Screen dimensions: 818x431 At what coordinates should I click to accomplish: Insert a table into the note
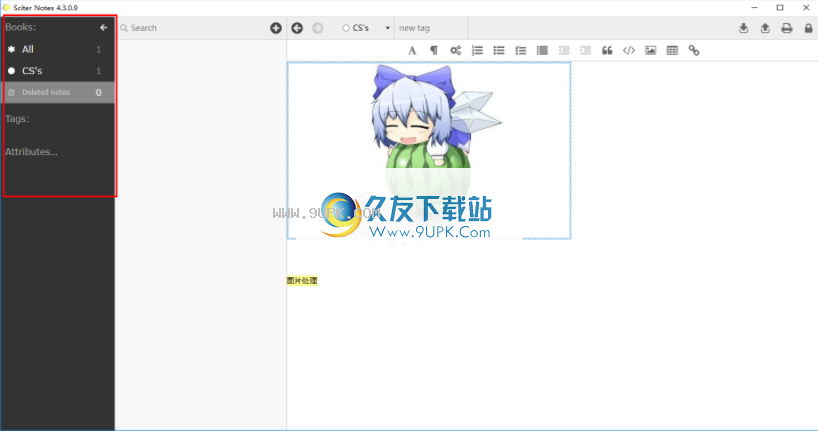[672, 51]
